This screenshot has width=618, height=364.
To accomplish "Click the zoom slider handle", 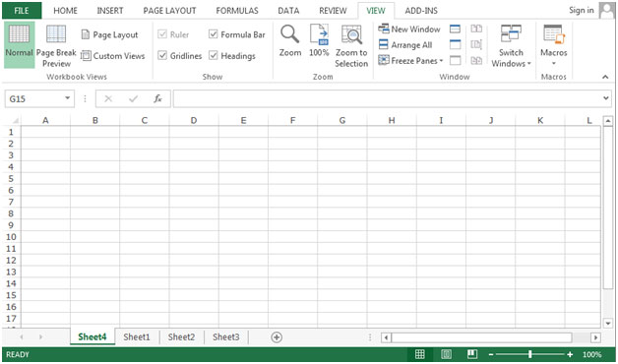I will point(530,354).
